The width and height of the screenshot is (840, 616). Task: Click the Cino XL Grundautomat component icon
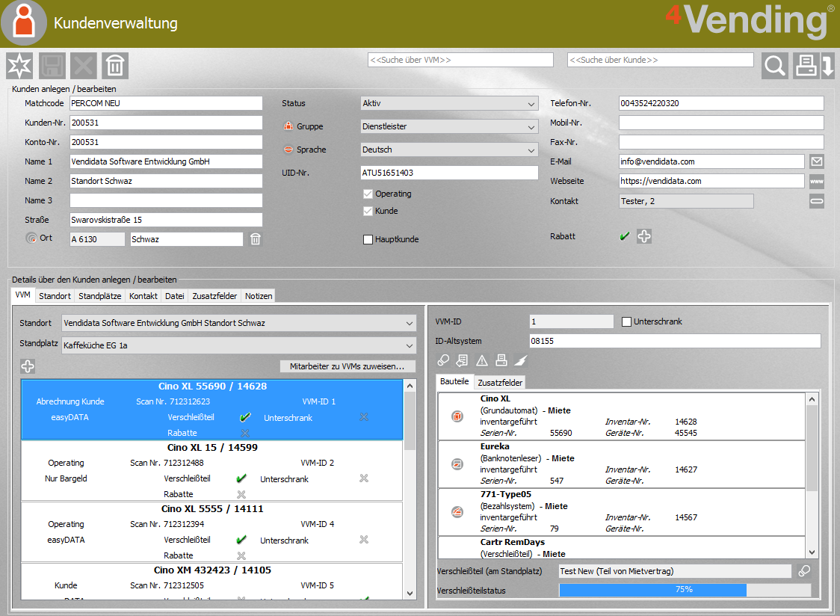tap(457, 416)
